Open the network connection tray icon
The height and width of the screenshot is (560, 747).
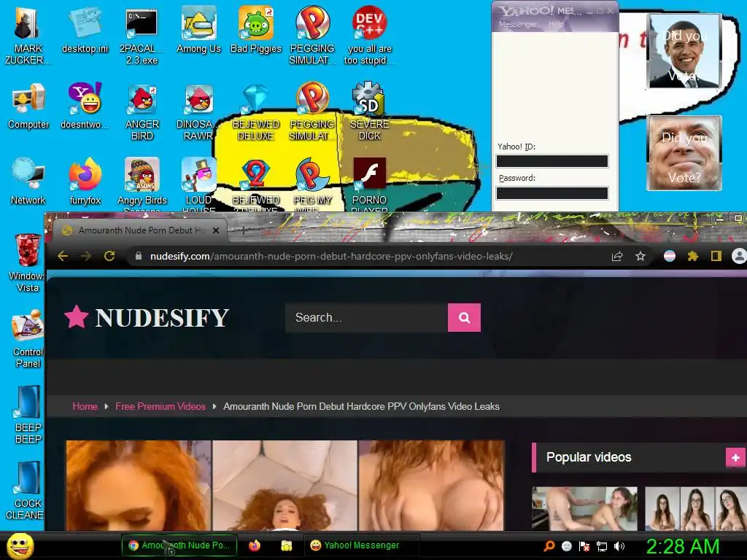[602, 546]
